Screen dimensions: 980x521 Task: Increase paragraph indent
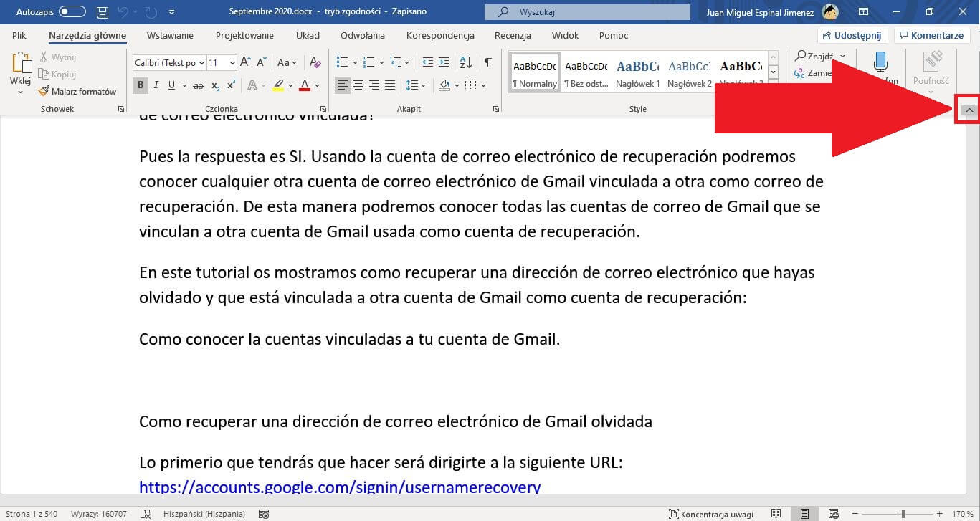pos(444,62)
